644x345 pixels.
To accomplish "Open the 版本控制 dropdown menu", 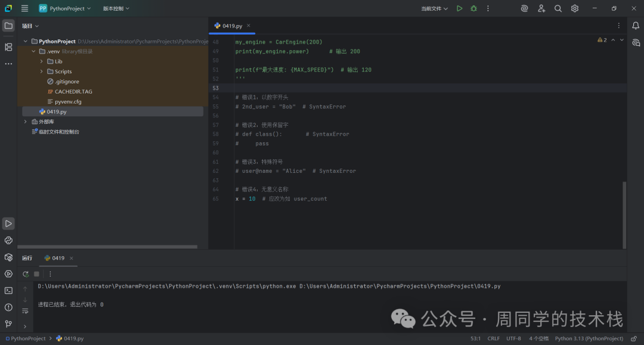I will point(116,8).
